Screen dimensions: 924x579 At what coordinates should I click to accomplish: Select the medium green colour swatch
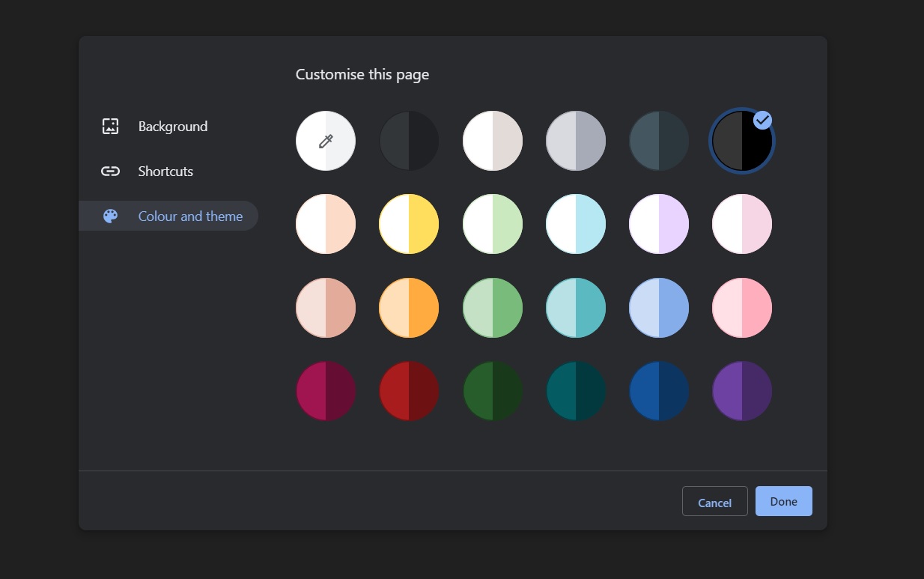(493, 308)
